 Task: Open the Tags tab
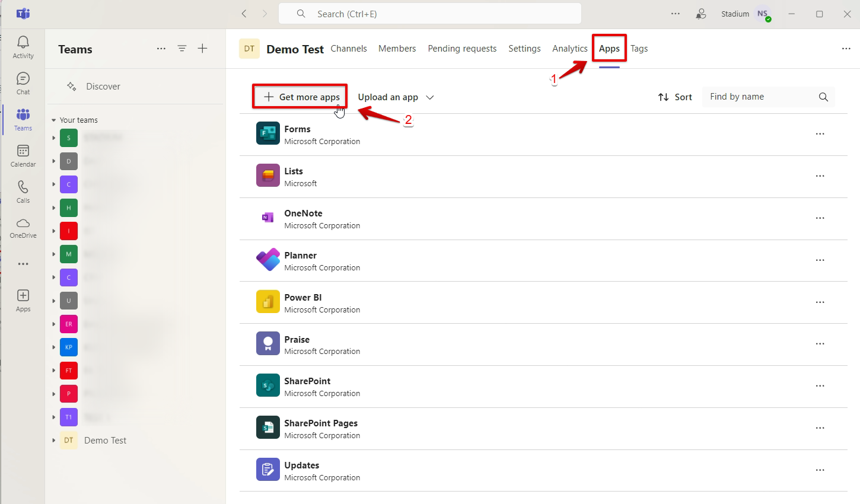(x=639, y=49)
